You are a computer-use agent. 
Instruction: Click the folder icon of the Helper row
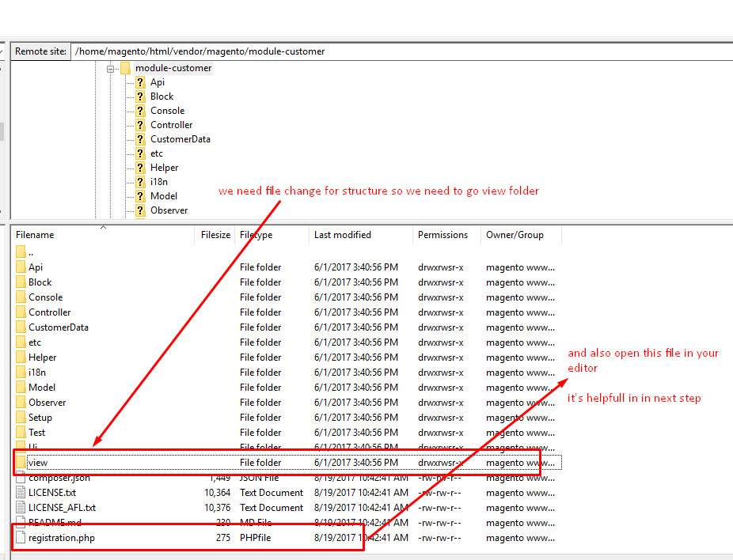click(21, 358)
